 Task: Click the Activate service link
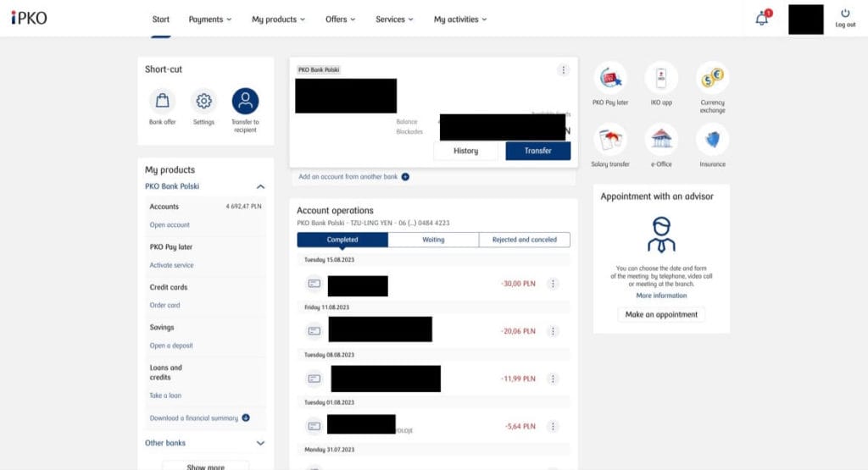(x=171, y=265)
